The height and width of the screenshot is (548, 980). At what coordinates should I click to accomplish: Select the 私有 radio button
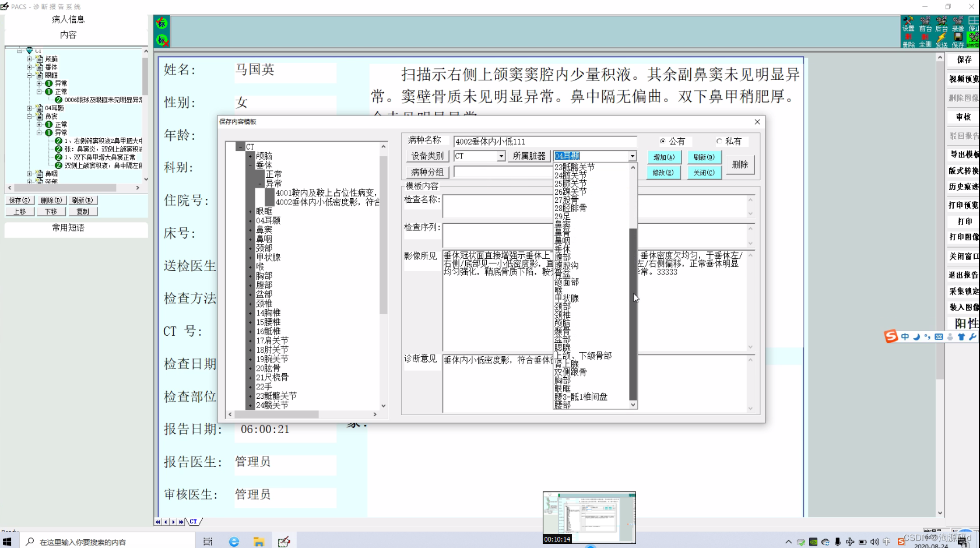(719, 141)
